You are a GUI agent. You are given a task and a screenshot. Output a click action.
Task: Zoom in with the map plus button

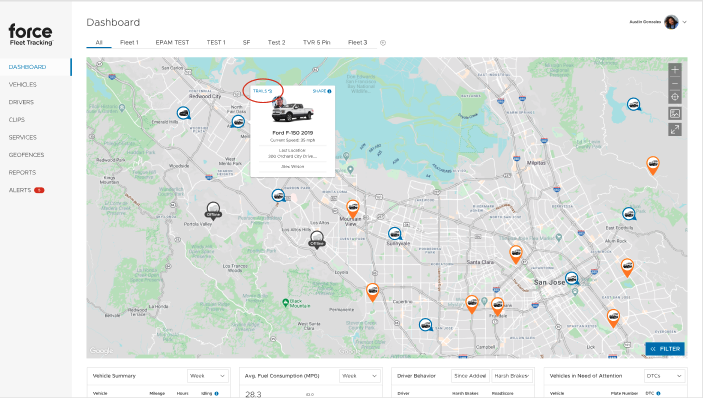point(675,69)
